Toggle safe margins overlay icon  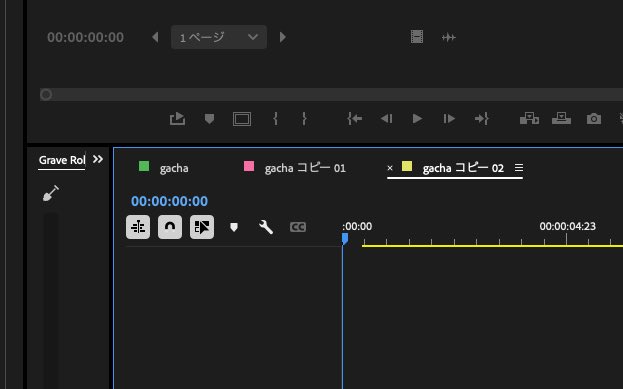point(242,119)
